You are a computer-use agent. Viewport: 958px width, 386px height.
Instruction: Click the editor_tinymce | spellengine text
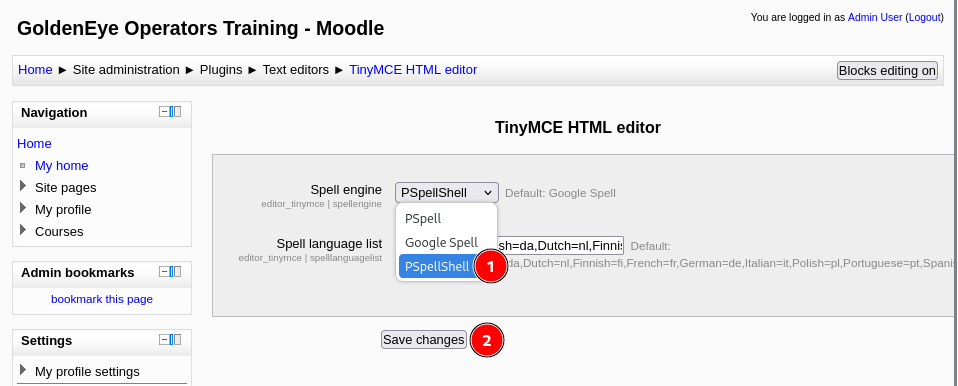coord(321,204)
